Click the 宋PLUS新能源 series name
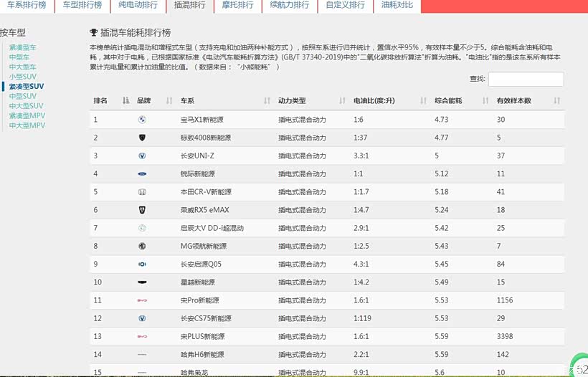Viewport: 588px width, 377px height. click(x=202, y=336)
